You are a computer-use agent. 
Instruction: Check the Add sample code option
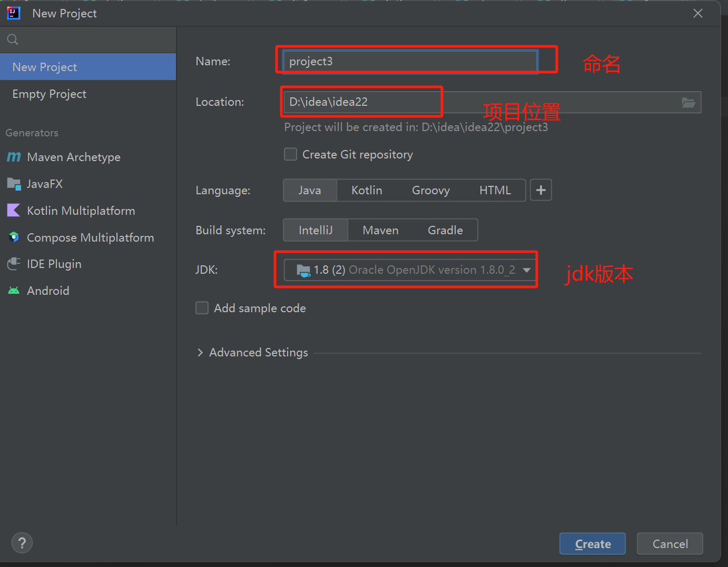pos(202,308)
